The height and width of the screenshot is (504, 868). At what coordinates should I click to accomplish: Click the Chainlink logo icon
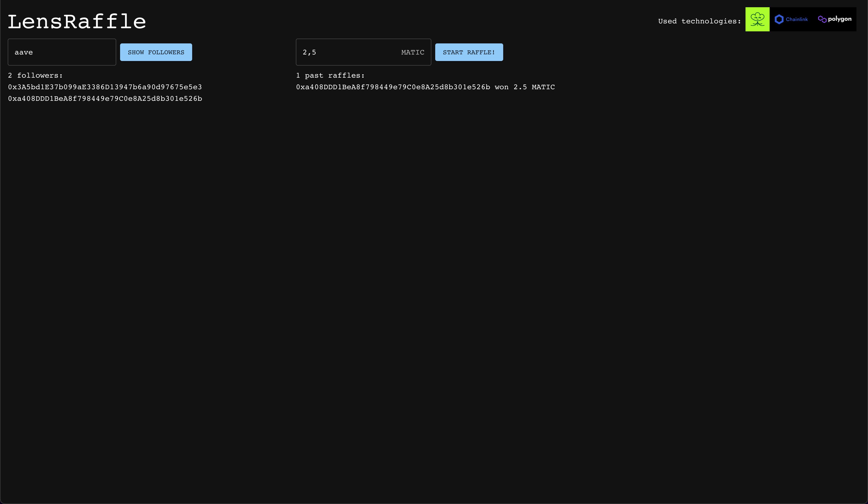[x=779, y=19]
